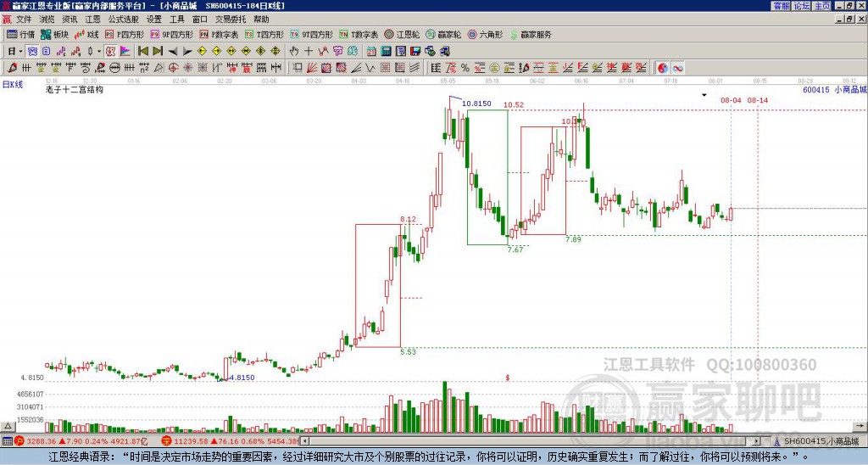Click the 日K线 label
868x465 pixels.
pyautogui.click(x=13, y=85)
